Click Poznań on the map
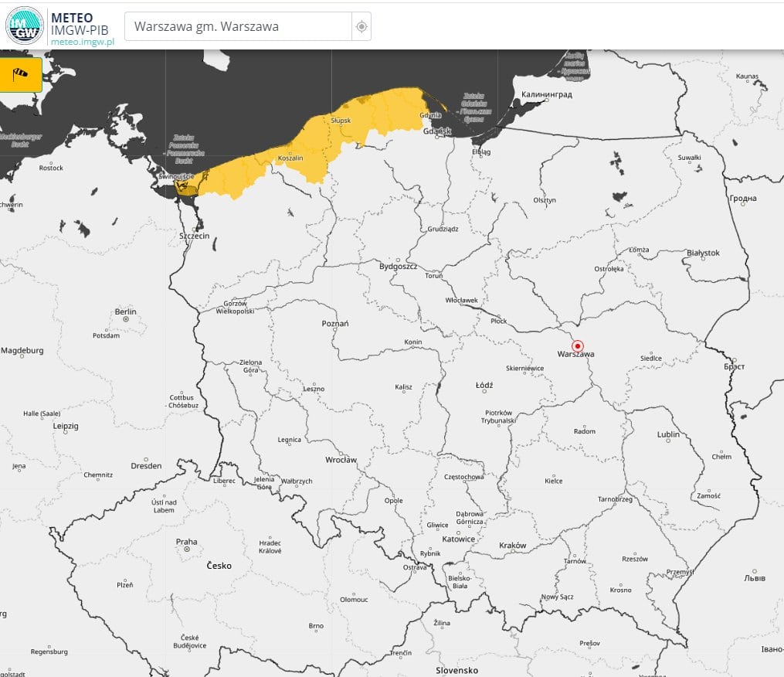 coord(334,323)
